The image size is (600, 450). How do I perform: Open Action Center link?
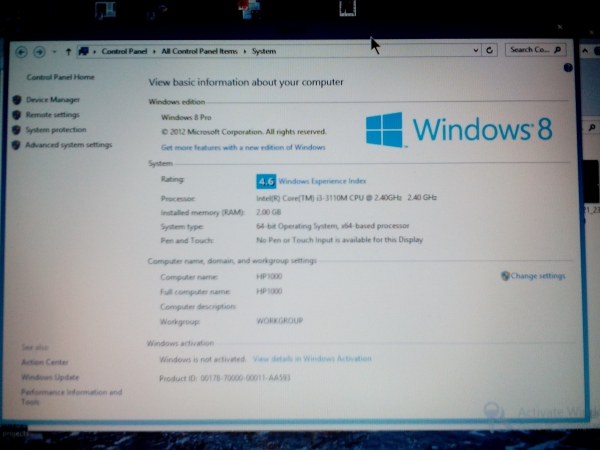pos(45,362)
